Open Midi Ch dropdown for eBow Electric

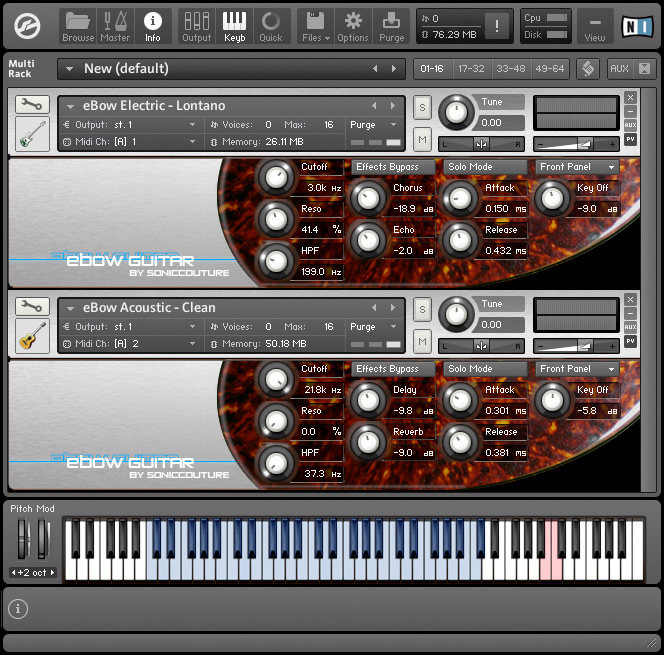(x=192, y=141)
